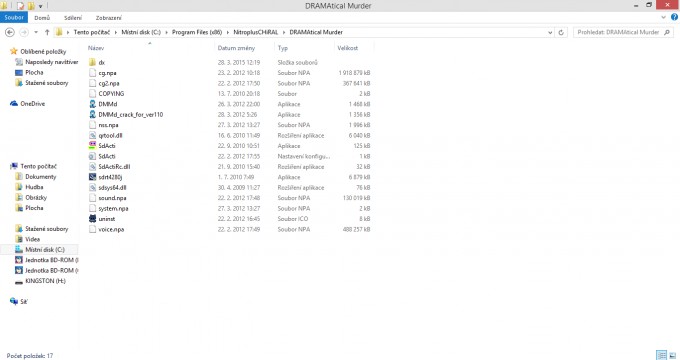
Task: Open recent locations dropdown arrow
Action: click(36, 32)
